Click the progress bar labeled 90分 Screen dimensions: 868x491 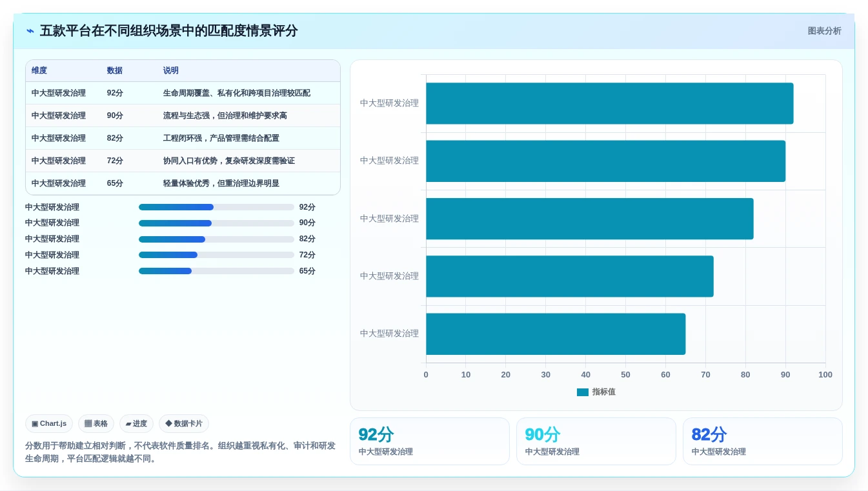[x=216, y=223]
